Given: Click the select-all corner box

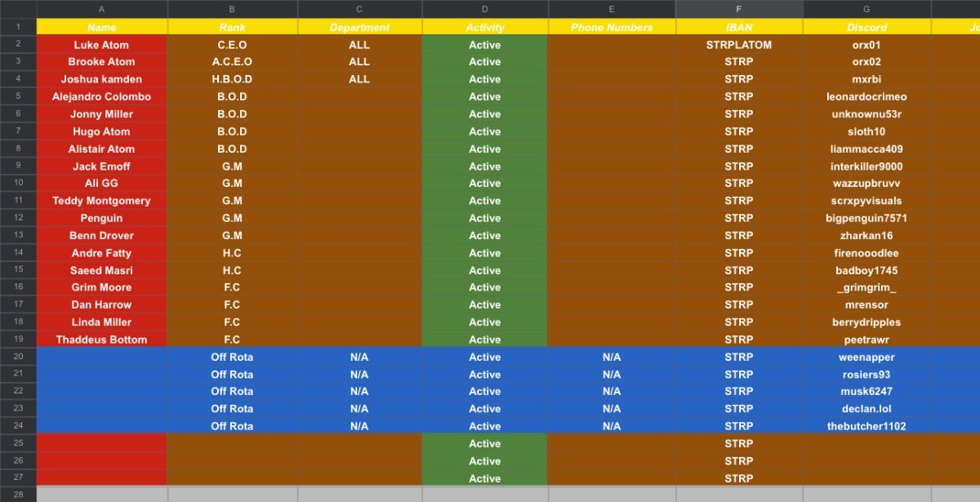Looking at the screenshot, I should coord(18,9).
